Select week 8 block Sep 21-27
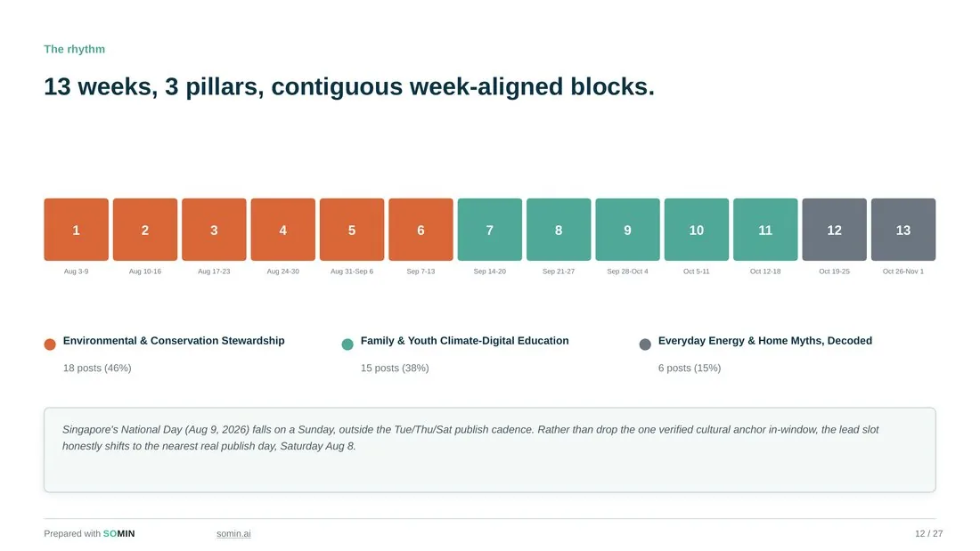This screenshot has height=551, width=980. pos(559,230)
